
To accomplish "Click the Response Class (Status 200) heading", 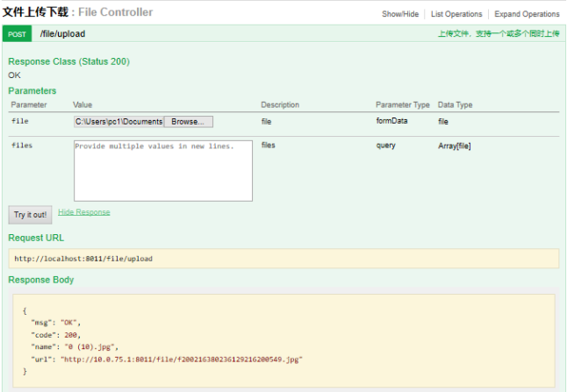I will pyautogui.click(x=68, y=61).
